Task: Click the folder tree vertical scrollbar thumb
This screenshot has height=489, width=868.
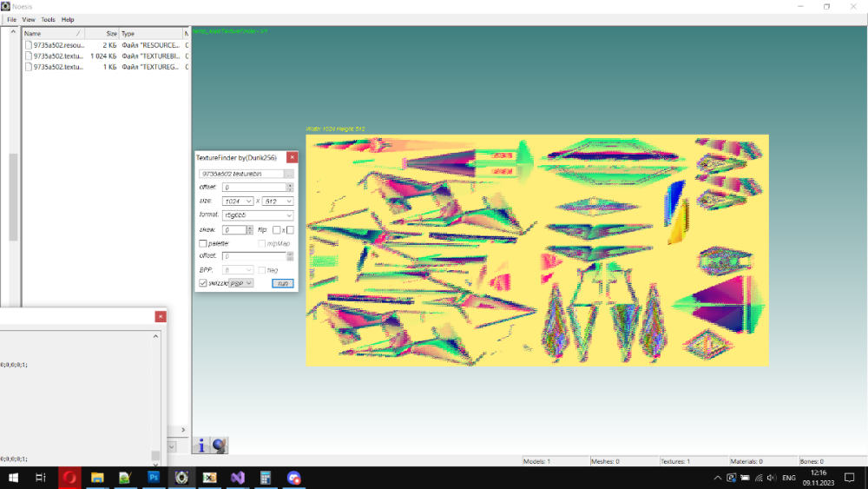Action: 13,196
